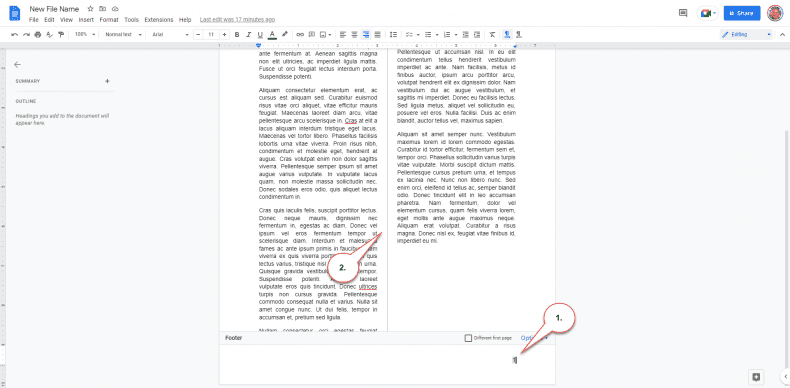
Task: Expand checklist options arrow
Action: coord(418,35)
